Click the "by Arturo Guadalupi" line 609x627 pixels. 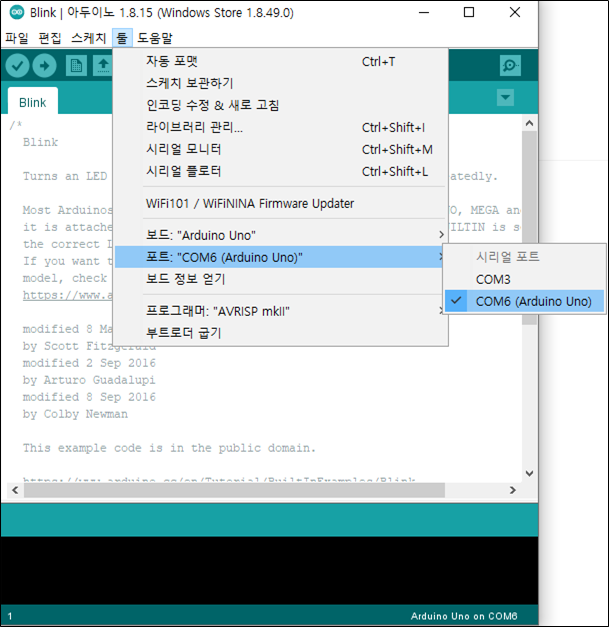pos(89,380)
